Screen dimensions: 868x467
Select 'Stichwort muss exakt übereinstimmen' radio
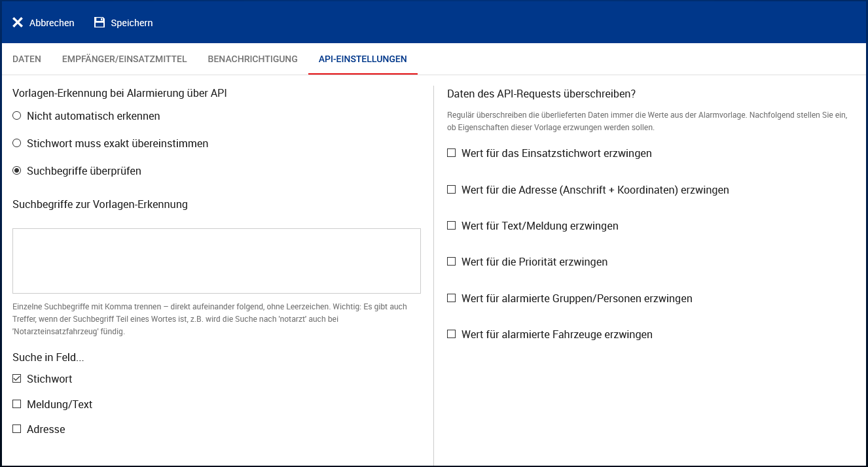[x=17, y=143]
